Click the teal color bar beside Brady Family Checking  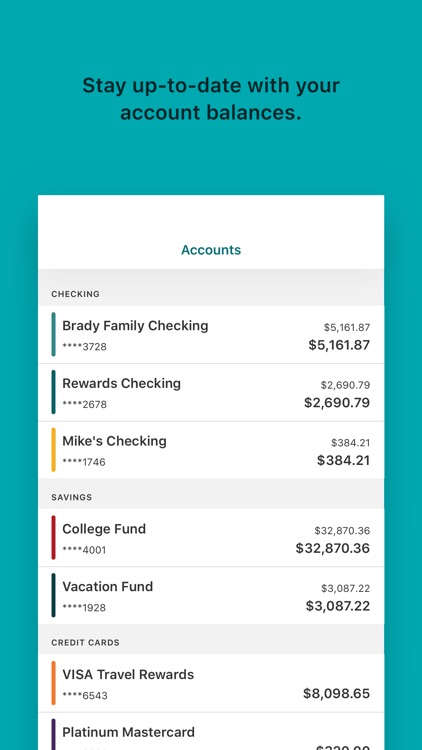click(x=54, y=334)
